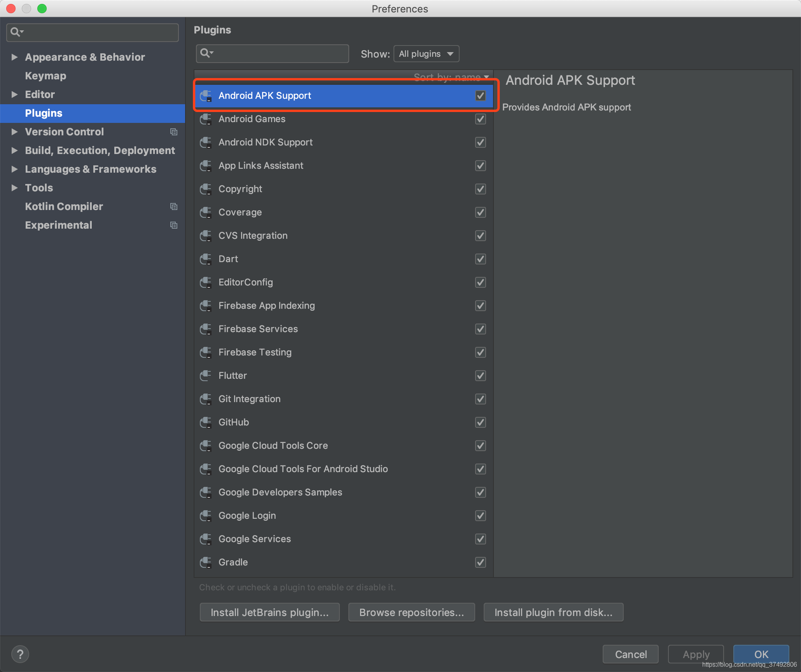Click the Git Integration plugin icon
The image size is (801, 672).
[x=206, y=399]
